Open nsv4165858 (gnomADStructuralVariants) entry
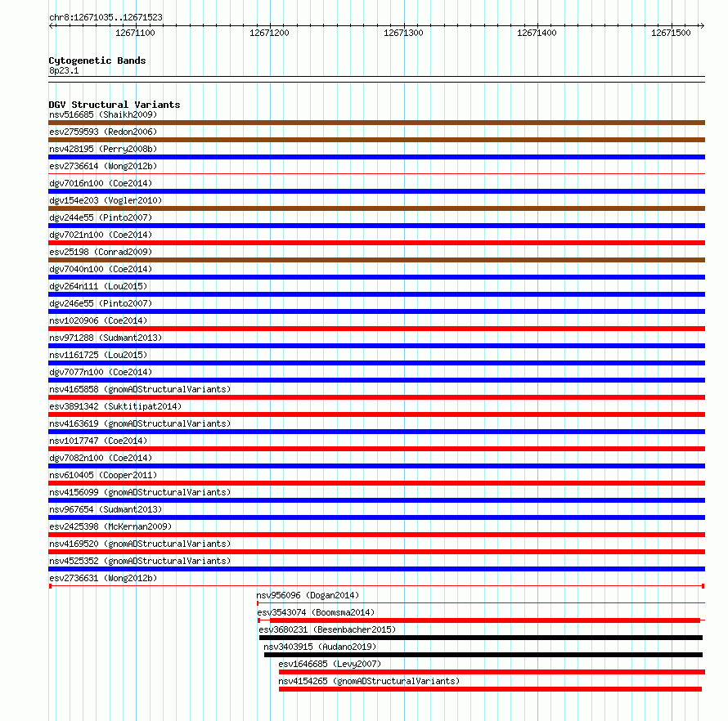Image resolution: width=728 pixels, height=721 pixels. [140, 389]
